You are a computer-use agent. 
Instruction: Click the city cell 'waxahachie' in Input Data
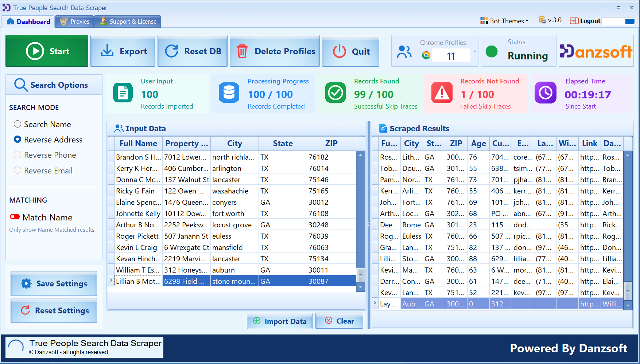coord(234,191)
